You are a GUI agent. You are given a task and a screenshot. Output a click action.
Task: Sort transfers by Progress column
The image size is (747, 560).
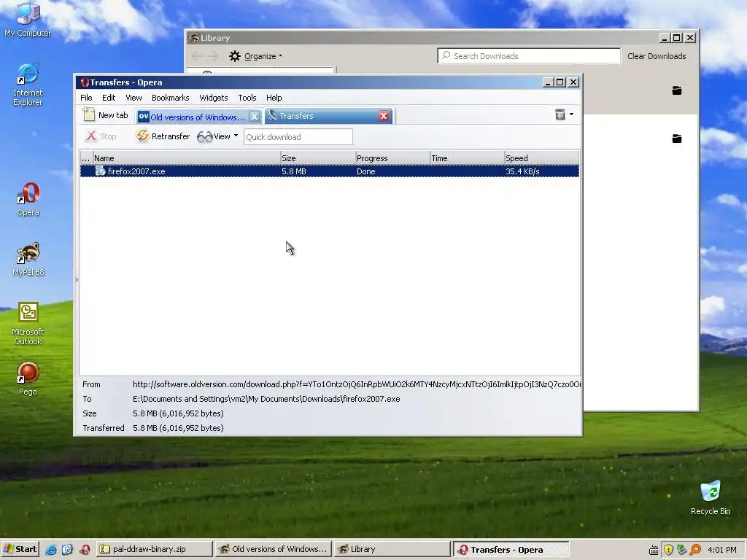392,158
